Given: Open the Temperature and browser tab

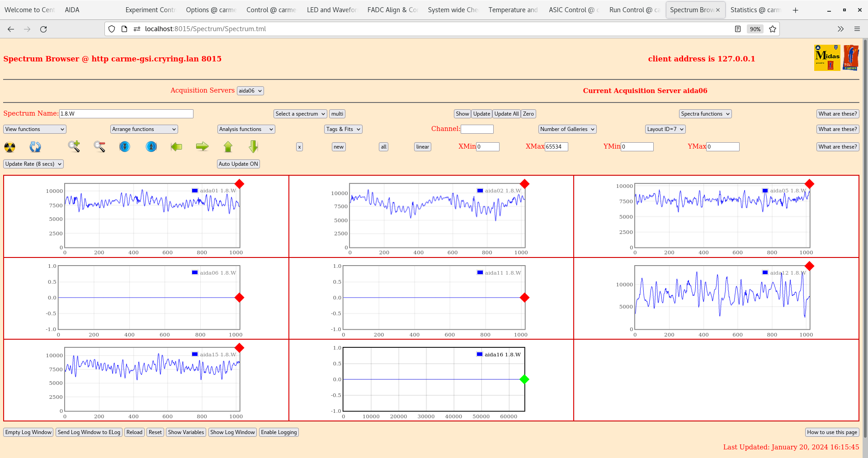Looking at the screenshot, I should point(513,10).
